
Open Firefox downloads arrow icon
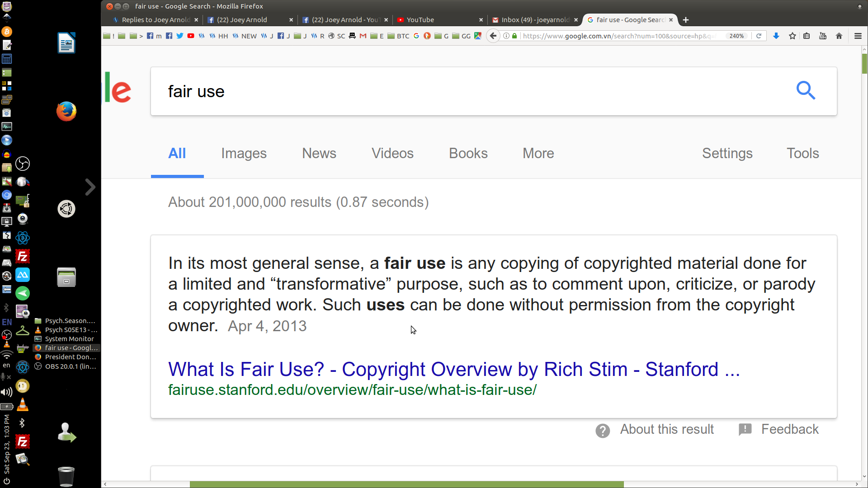pos(776,36)
